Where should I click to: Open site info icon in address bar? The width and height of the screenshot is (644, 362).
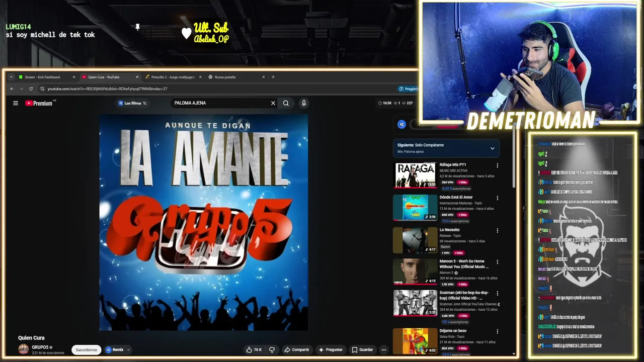tap(42, 88)
